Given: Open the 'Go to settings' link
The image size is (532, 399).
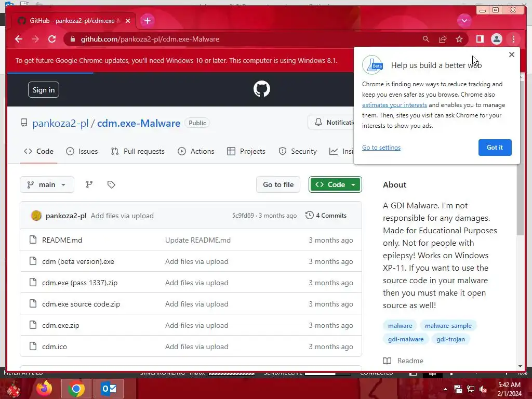Looking at the screenshot, I should click(x=381, y=147).
